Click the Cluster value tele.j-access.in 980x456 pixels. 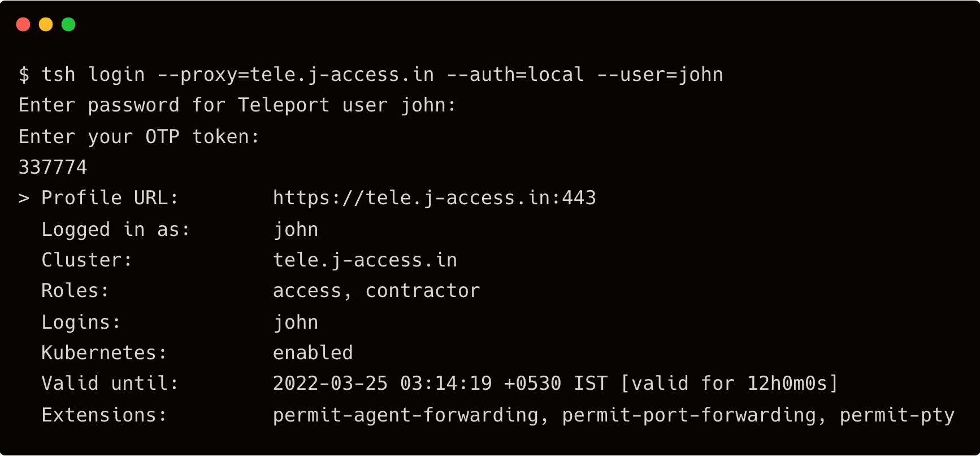[x=365, y=260]
